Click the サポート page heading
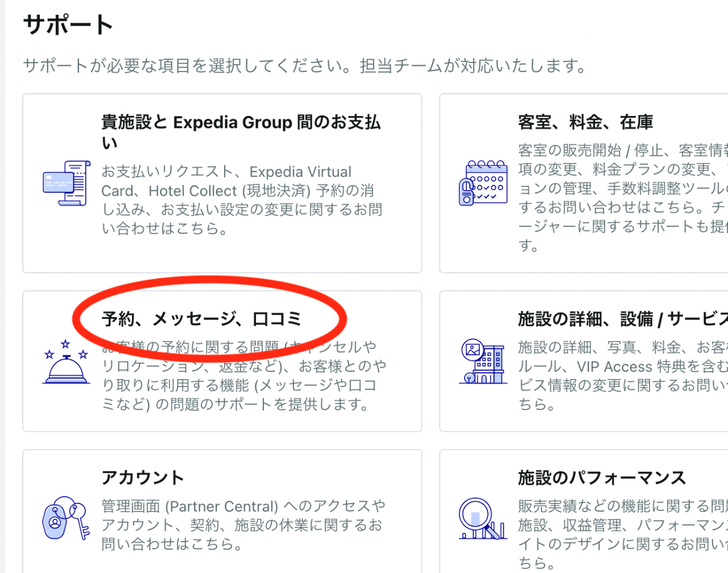The width and height of the screenshot is (728, 573). [x=68, y=26]
